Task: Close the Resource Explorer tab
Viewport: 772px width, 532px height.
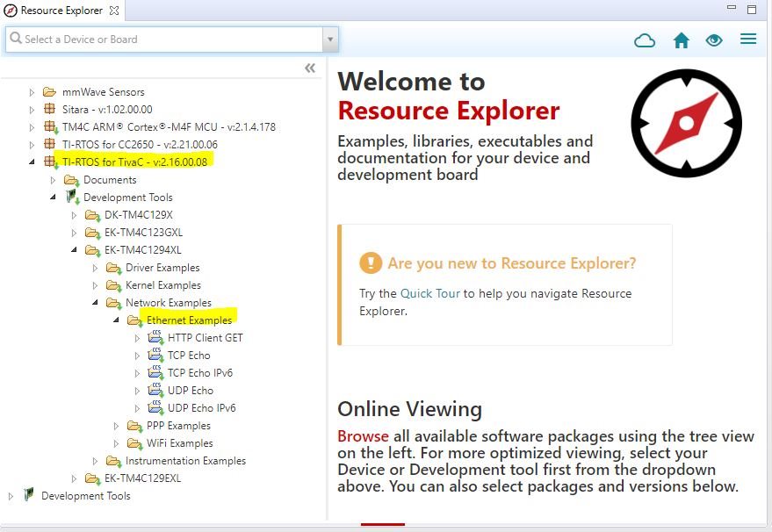Action: (114, 11)
